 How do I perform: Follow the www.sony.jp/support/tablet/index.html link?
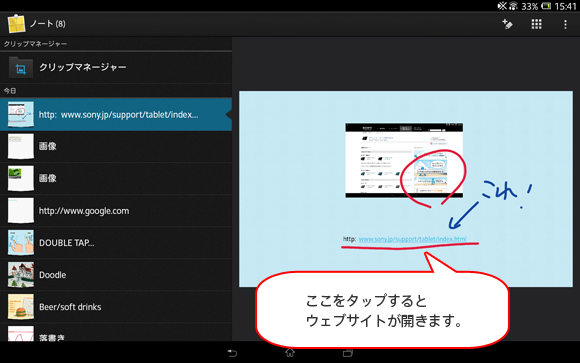click(412, 239)
